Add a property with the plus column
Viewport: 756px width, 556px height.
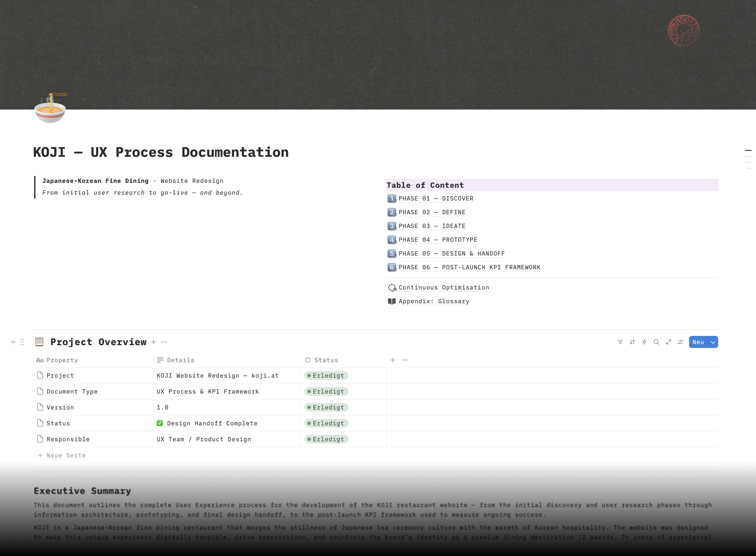coord(393,360)
